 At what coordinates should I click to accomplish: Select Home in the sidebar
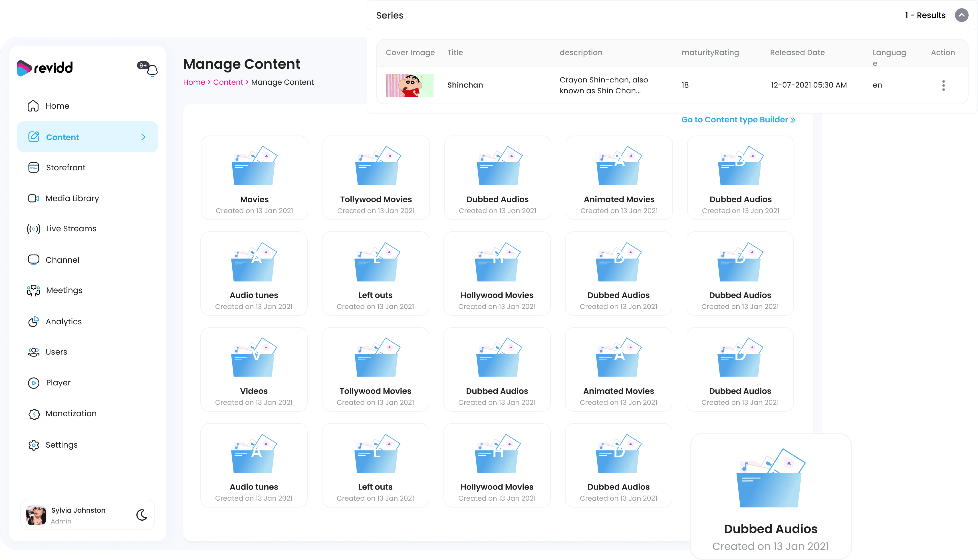point(57,106)
